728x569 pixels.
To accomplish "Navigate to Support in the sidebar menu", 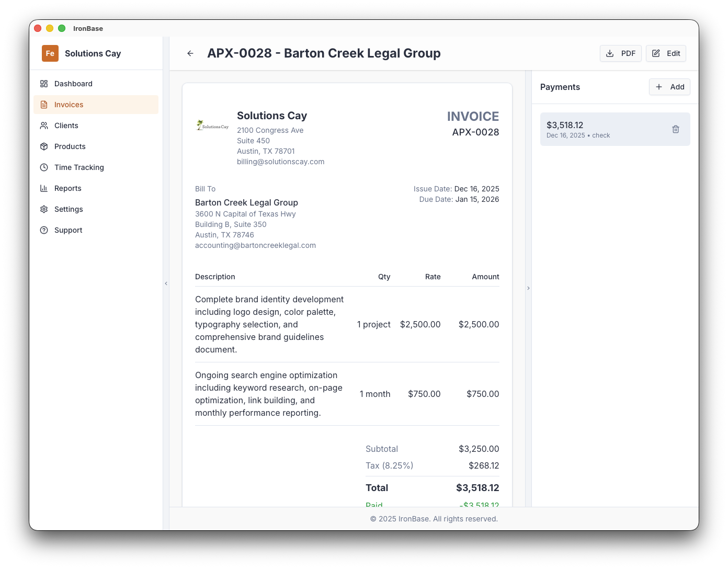I will pyautogui.click(x=68, y=230).
